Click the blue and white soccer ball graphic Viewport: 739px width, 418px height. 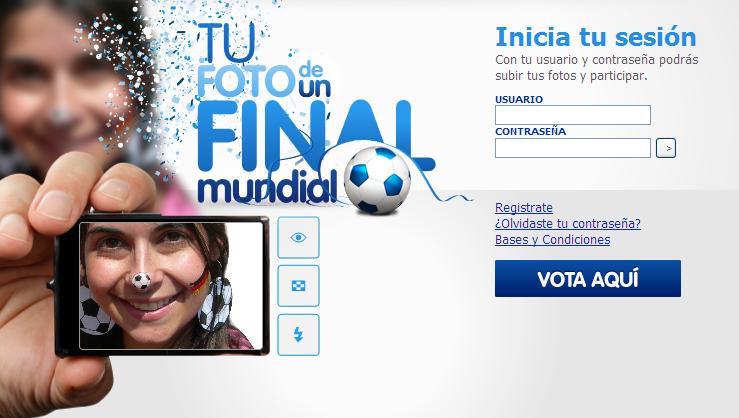pos(377,180)
